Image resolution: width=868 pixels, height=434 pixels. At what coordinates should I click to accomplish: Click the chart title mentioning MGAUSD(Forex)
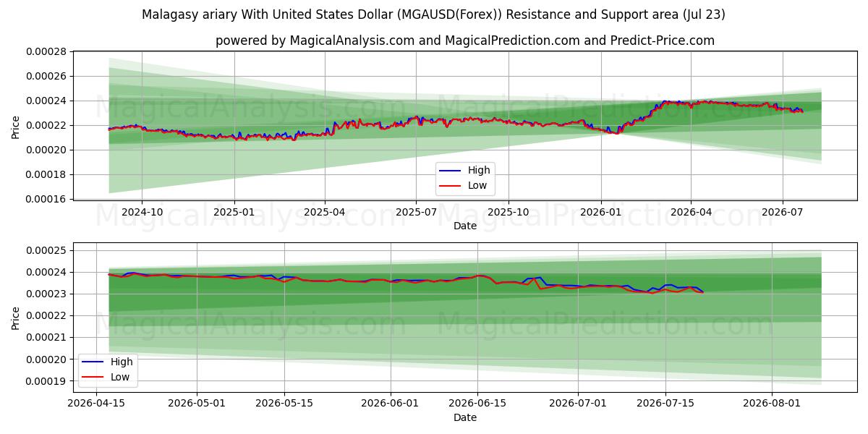tap(433, 14)
